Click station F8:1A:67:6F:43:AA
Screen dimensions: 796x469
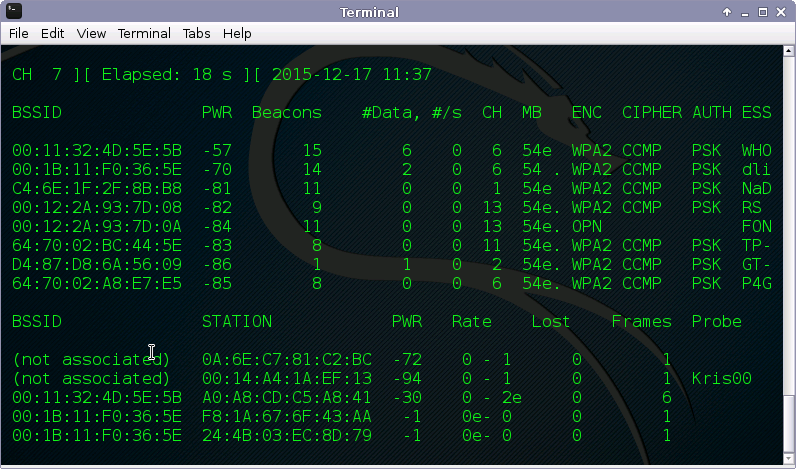click(287, 417)
